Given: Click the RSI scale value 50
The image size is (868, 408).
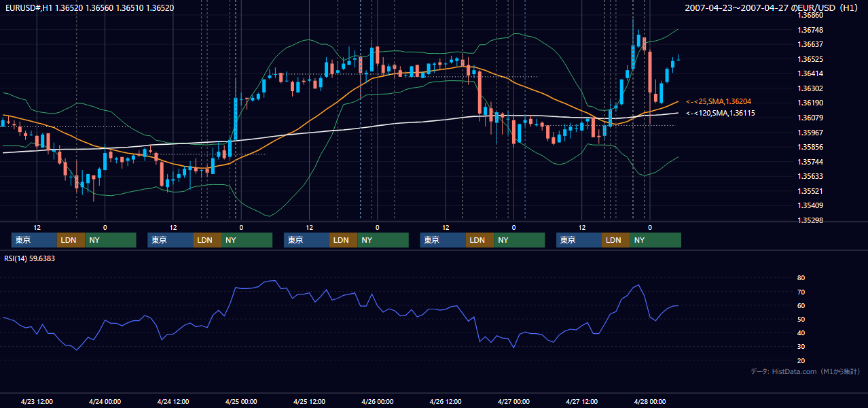Looking at the screenshot, I should click(x=801, y=319).
